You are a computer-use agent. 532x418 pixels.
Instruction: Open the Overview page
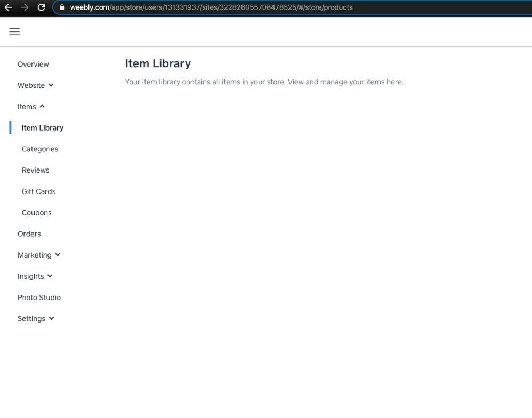pyautogui.click(x=33, y=65)
